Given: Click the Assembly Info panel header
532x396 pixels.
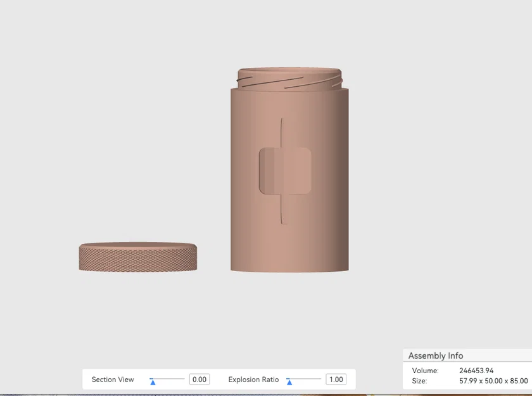Looking at the screenshot, I should tap(467, 355).
